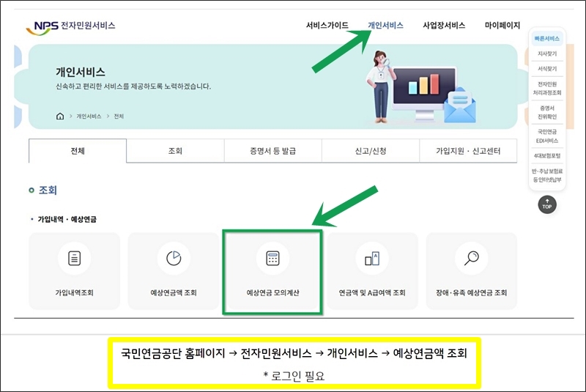Click the 장애·유족 예상연금 조회 magnifier icon
Screen dimensions: 586x392
pyautogui.click(x=471, y=258)
